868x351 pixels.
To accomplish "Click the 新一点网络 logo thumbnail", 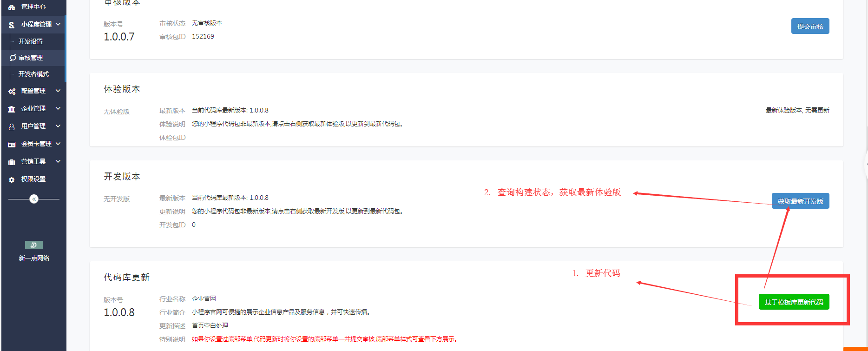I will tap(34, 245).
